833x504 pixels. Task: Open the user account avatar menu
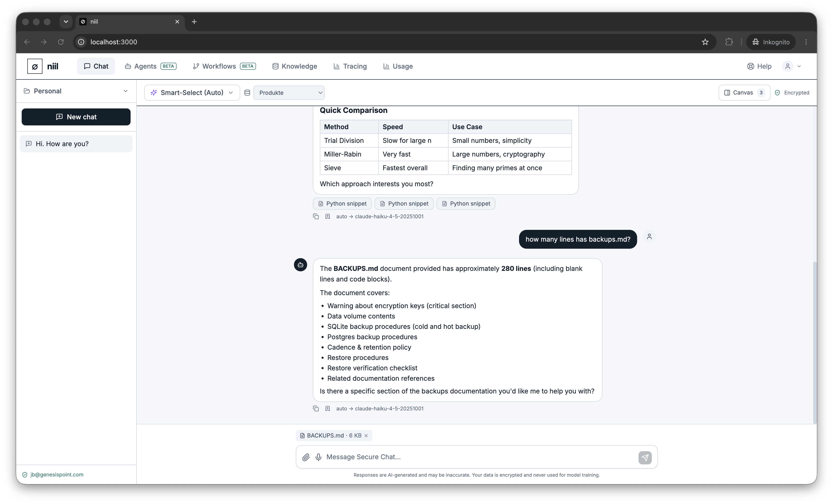coord(788,66)
